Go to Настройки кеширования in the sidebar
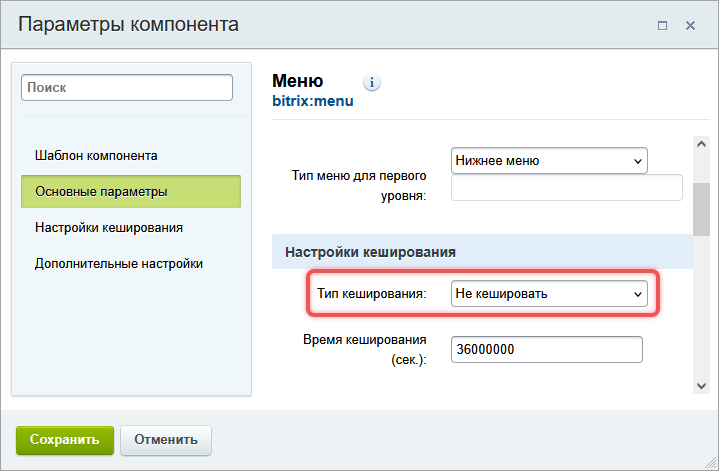 pos(108,227)
